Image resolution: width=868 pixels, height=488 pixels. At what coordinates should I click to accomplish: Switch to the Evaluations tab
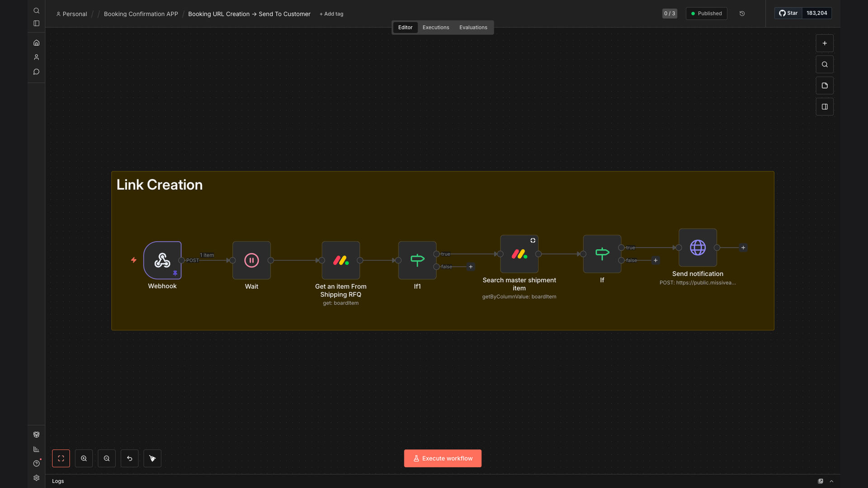(473, 28)
